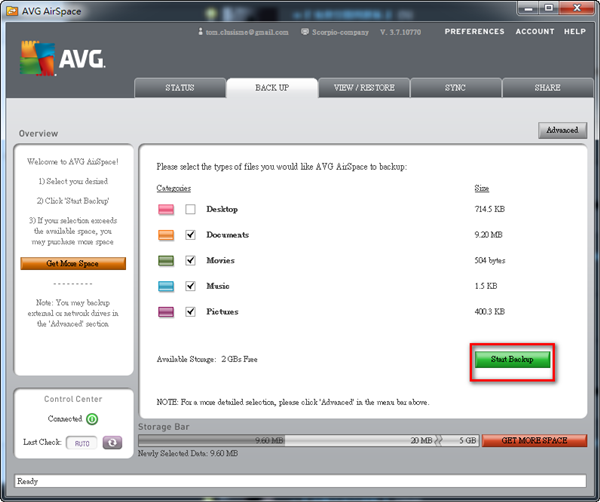Click the purple Pictures category icon

point(166,312)
